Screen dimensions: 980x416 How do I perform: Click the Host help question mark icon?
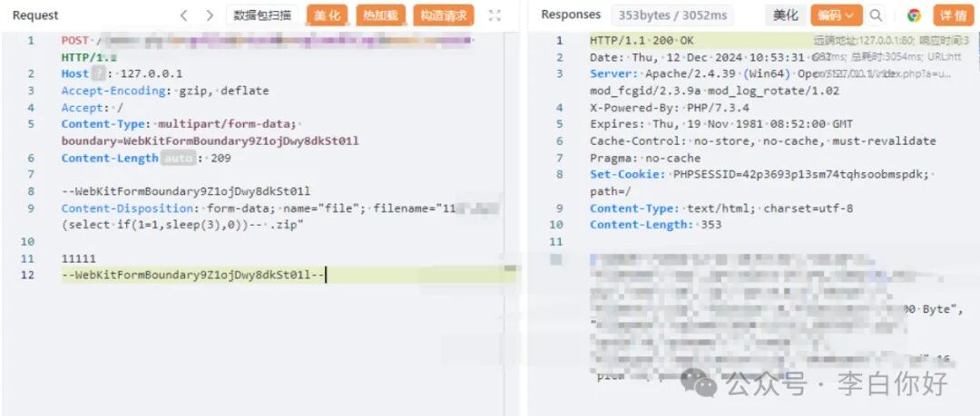point(99,73)
